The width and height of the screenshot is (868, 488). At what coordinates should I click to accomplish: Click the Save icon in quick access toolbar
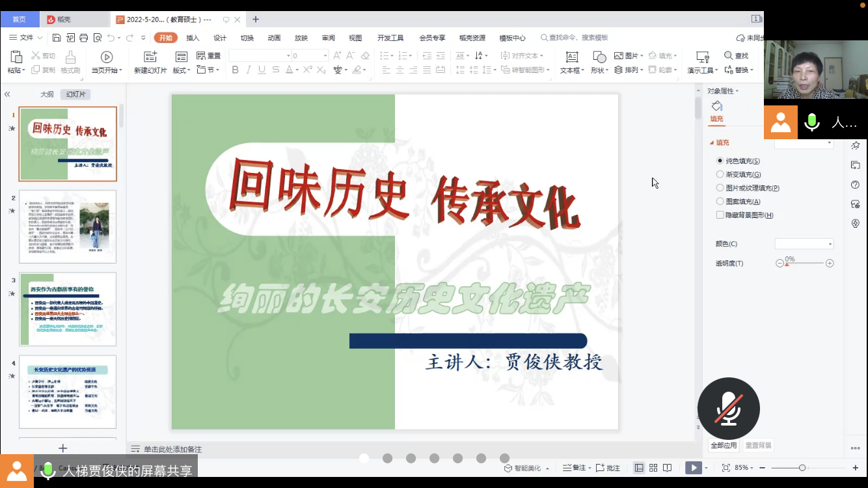[x=57, y=38]
